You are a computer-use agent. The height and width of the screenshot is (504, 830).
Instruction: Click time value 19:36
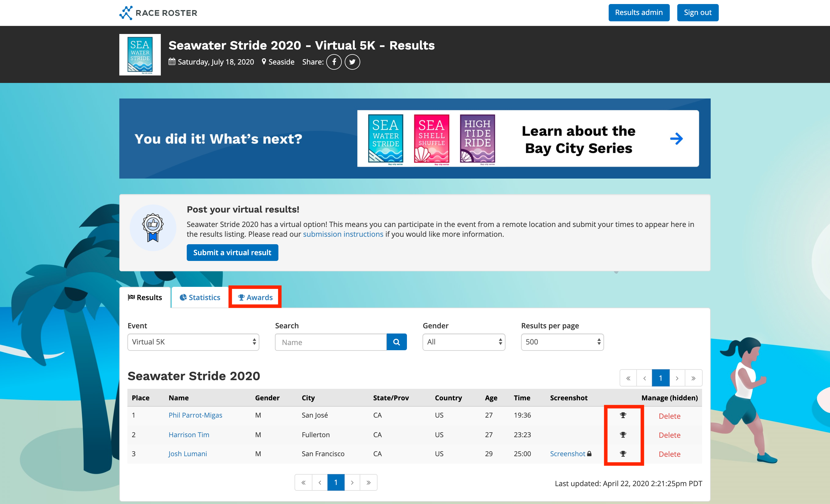coord(522,415)
